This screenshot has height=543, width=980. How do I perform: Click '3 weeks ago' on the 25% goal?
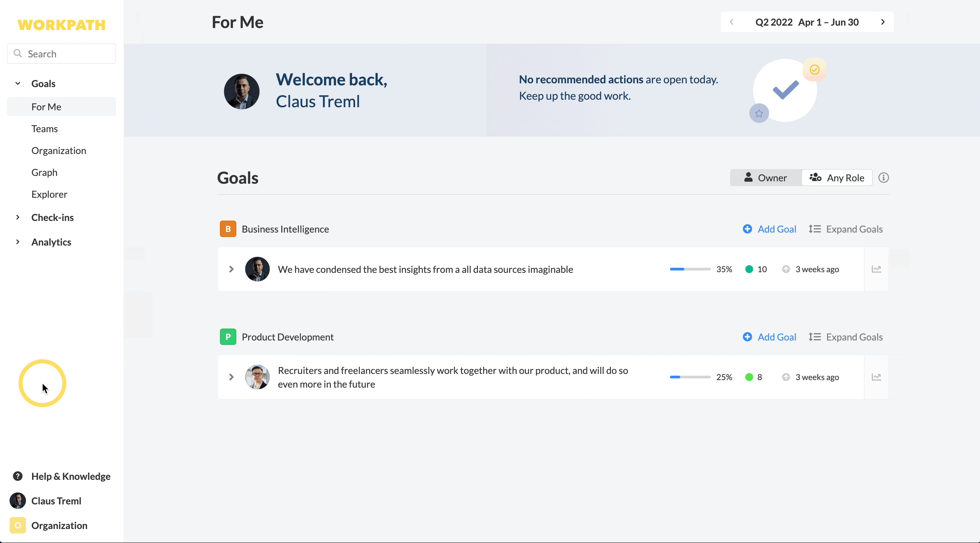[x=817, y=377]
